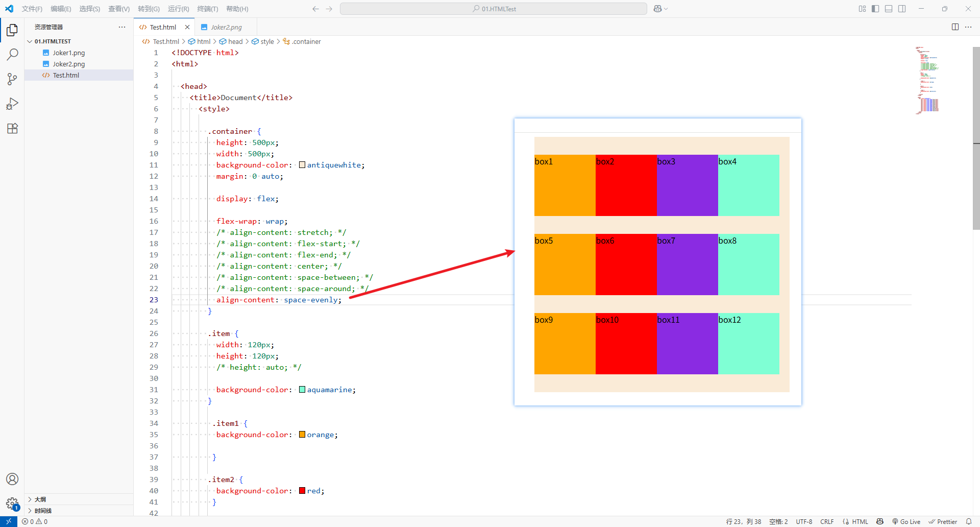Close the Test.html tab
Viewport: 980px width, 527px height.
[x=187, y=27]
